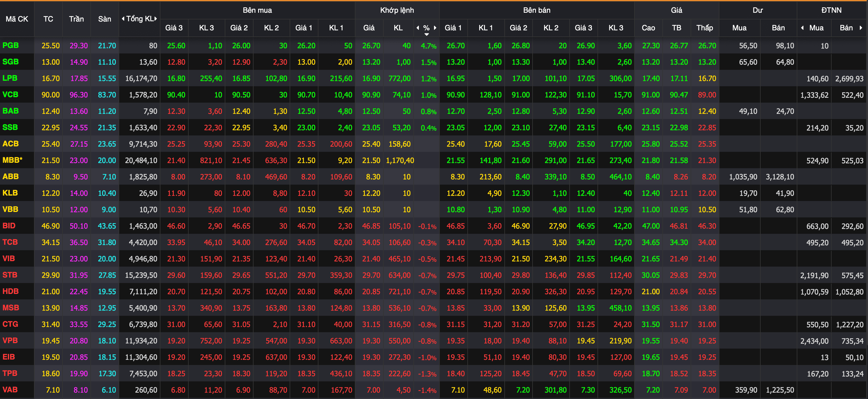This screenshot has height=399, width=868.
Task: Open the MSB stock ticker
Action: pyautogui.click(x=10, y=308)
